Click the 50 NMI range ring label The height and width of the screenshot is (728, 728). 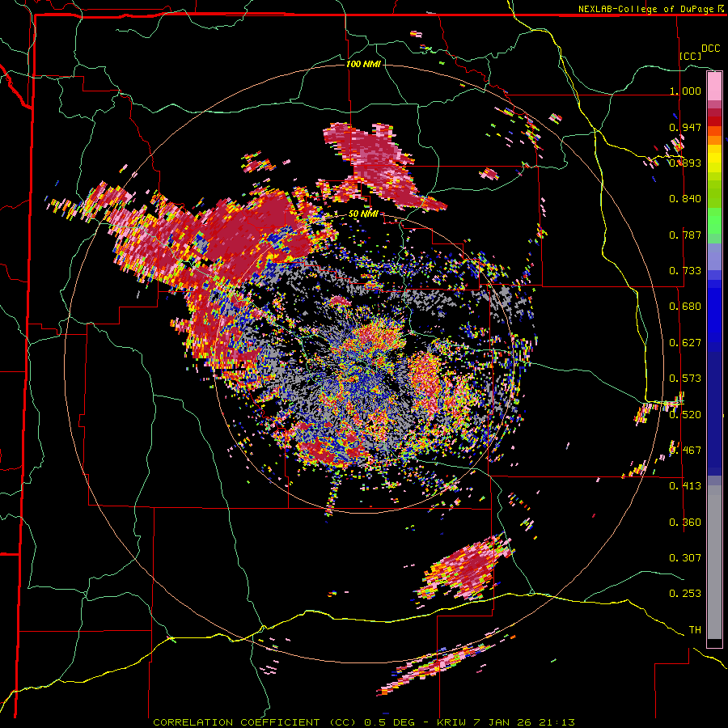(x=363, y=214)
